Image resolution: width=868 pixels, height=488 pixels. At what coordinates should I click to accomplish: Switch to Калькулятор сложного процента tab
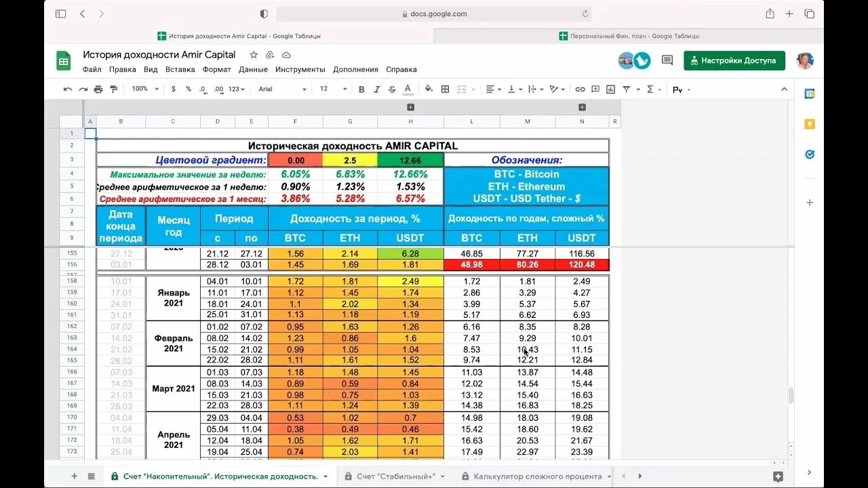538,476
